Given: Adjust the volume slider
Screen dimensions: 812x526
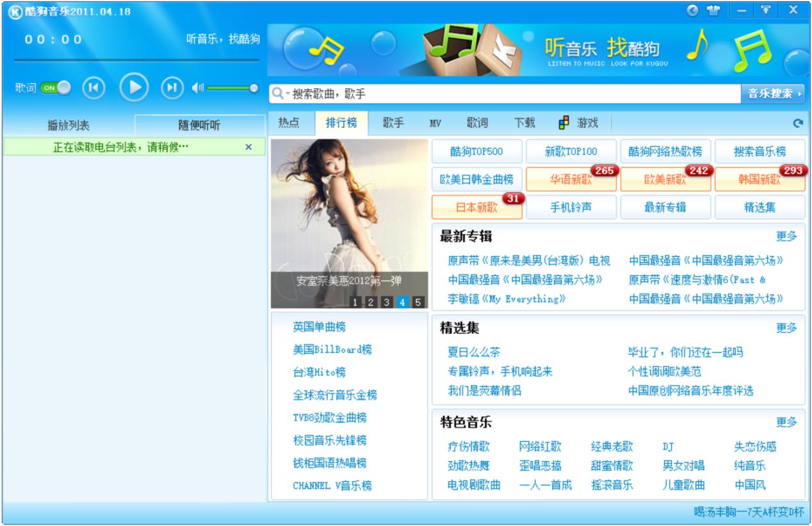Looking at the screenshot, I should (232, 88).
